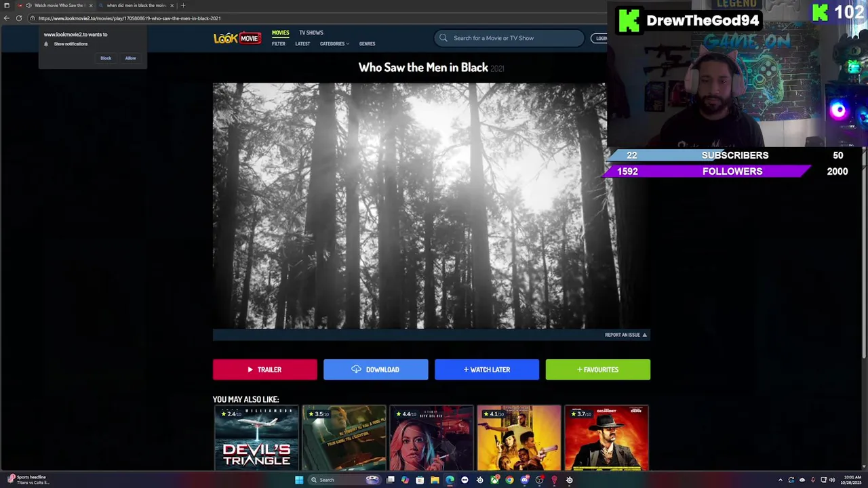This screenshot has height=488, width=868.
Task: Close the 'when did men in black' tab
Action: [x=172, y=5]
